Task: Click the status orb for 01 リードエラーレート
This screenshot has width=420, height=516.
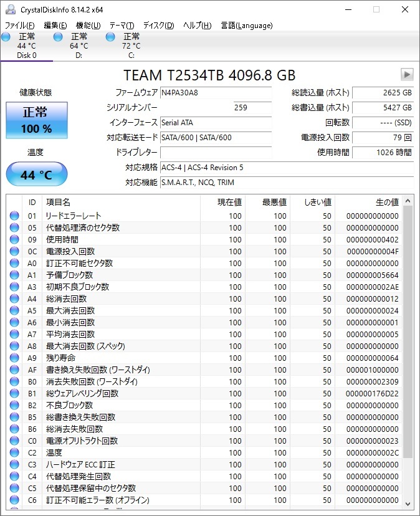Action: coord(14,216)
